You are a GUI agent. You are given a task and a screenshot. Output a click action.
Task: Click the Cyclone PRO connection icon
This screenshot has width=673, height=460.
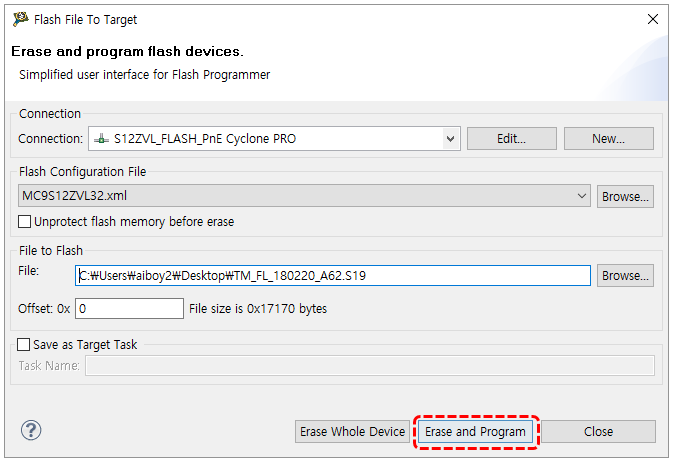click(102, 139)
